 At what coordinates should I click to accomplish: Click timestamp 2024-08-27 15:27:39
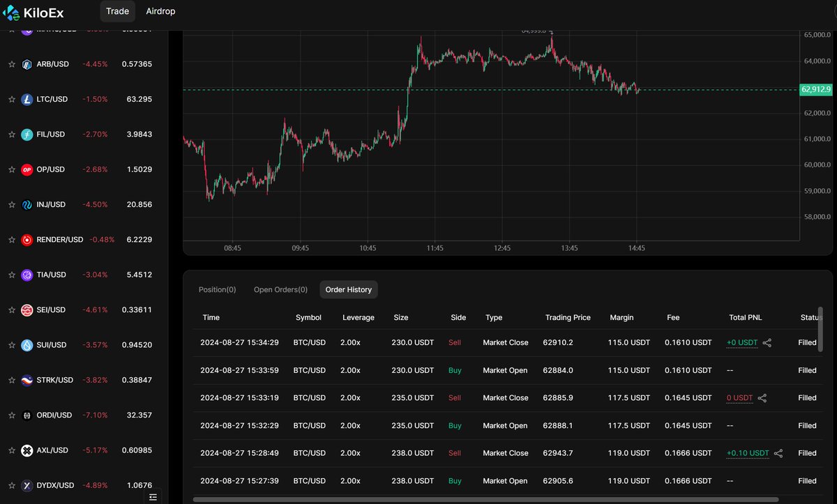[239, 481]
